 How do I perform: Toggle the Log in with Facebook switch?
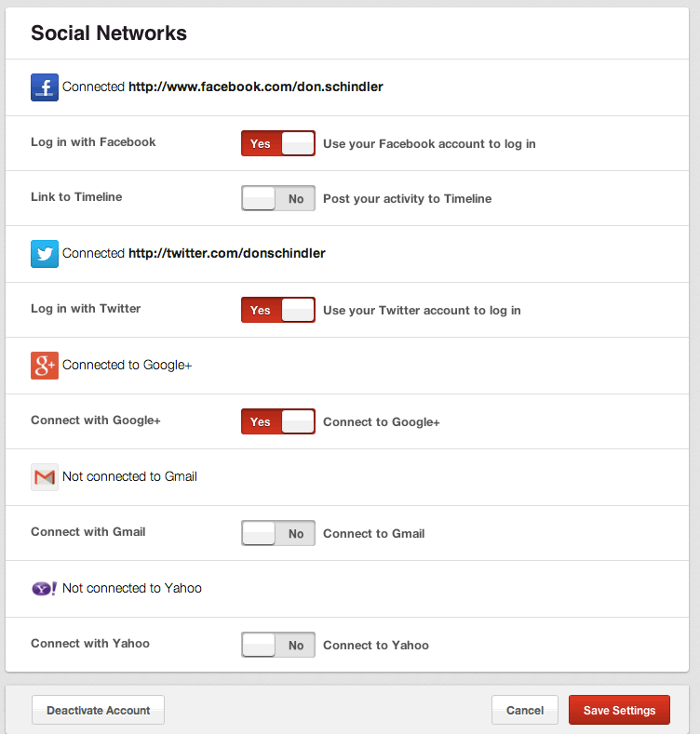pos(278,143)
